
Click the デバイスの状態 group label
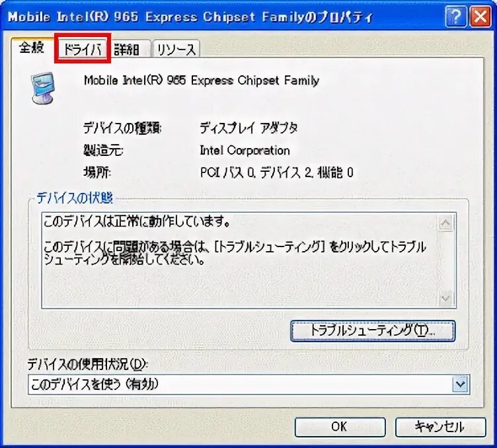(x=75, y=198)
